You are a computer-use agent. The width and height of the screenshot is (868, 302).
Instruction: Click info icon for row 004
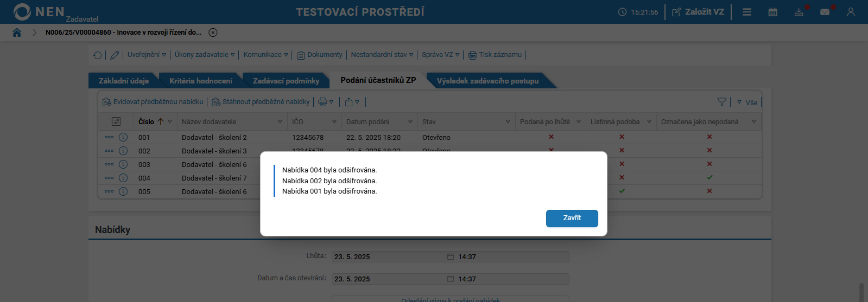[x=123, y=178]
